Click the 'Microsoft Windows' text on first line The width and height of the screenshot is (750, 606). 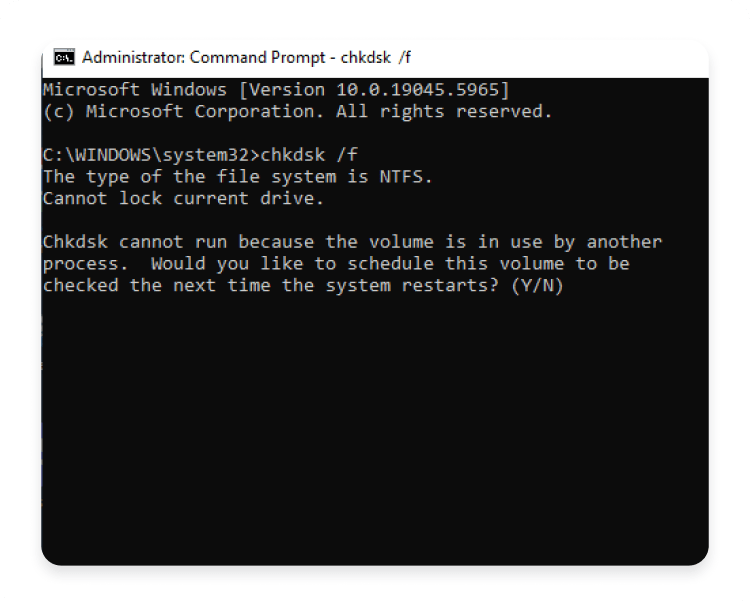pos(135,89)
